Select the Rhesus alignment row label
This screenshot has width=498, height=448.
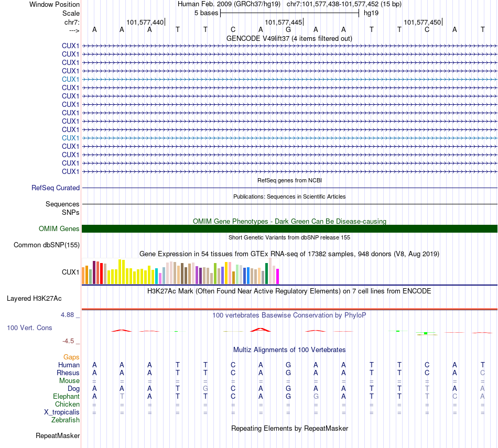[x=68, y=373]
